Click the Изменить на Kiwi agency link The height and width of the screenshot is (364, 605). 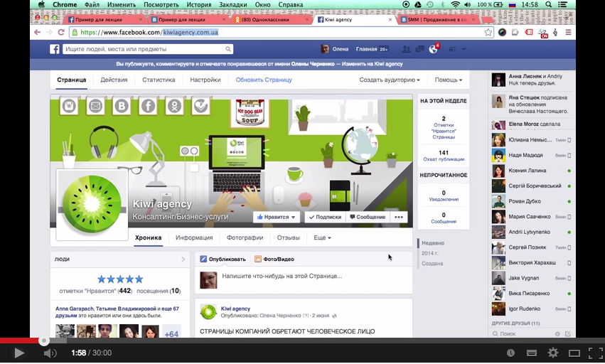tap(373, 64)
